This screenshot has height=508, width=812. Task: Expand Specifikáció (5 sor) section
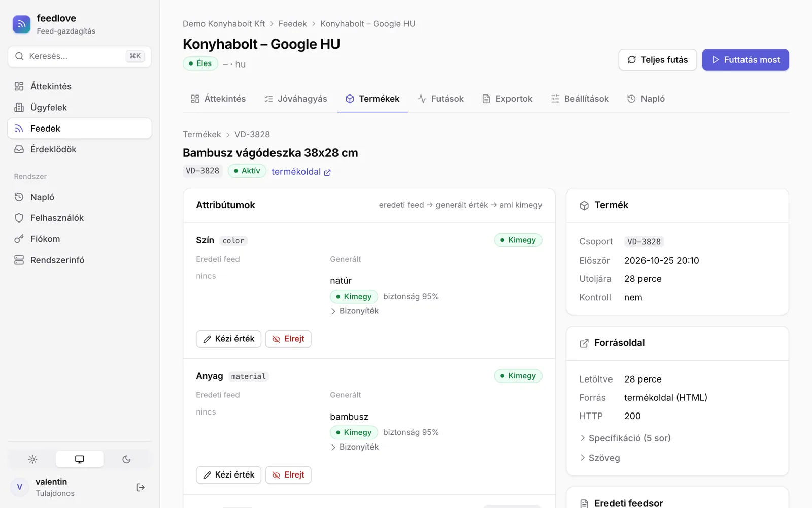pyautogui.click(x=625, y=438)
